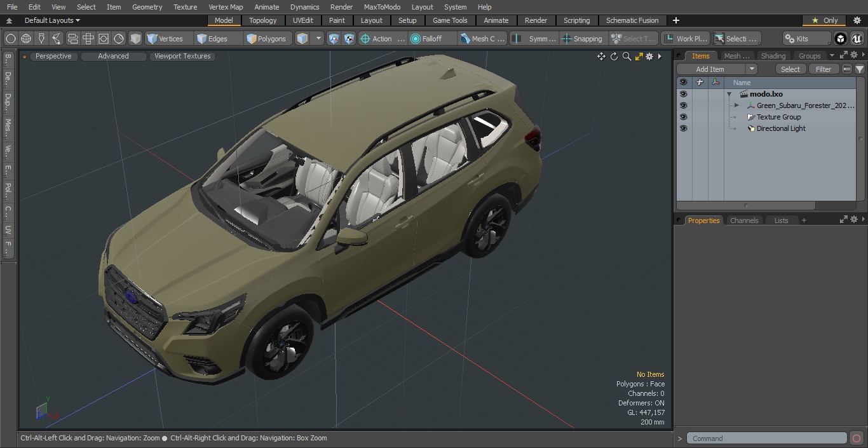
Task: Toggle the Only star button
Action: pyautogui.click(x=825, y=20)
